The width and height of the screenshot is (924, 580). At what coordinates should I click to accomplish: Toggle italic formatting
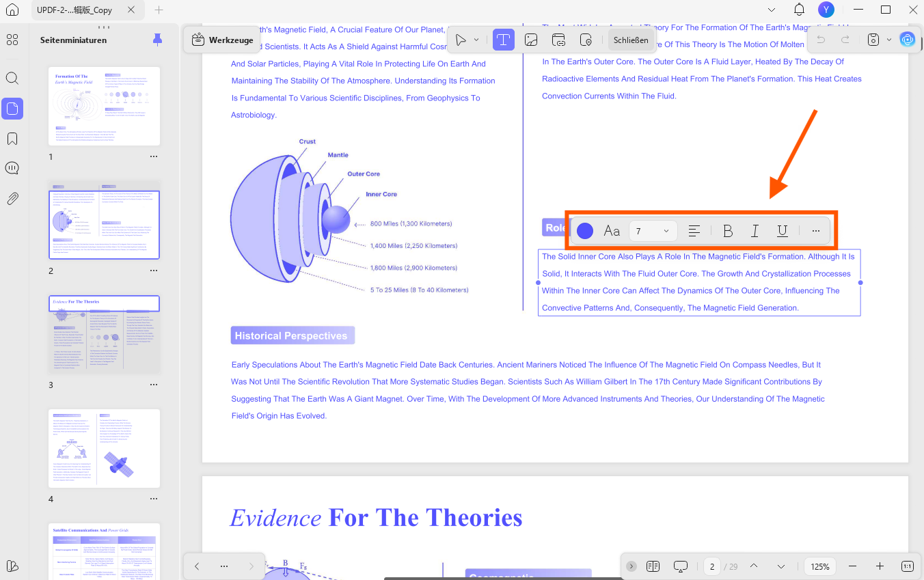click(x=755, y=231)
